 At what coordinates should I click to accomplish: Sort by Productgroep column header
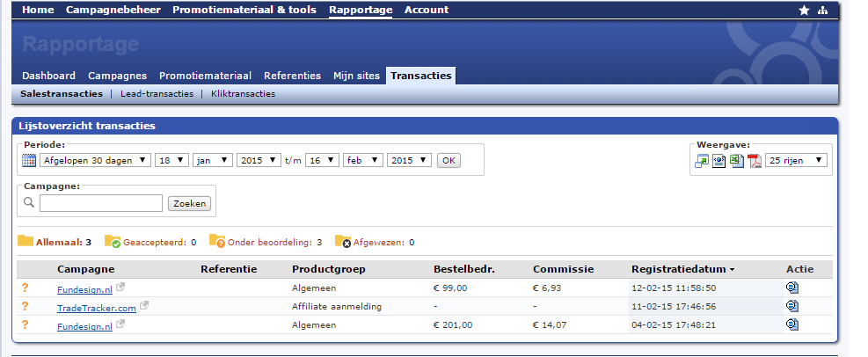329,270
